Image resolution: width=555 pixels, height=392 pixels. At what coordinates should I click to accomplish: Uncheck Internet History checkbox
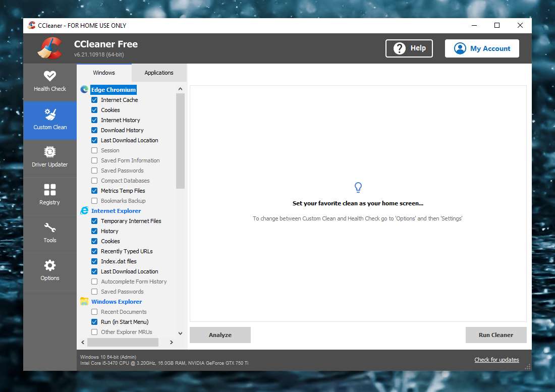coord(94,120)
